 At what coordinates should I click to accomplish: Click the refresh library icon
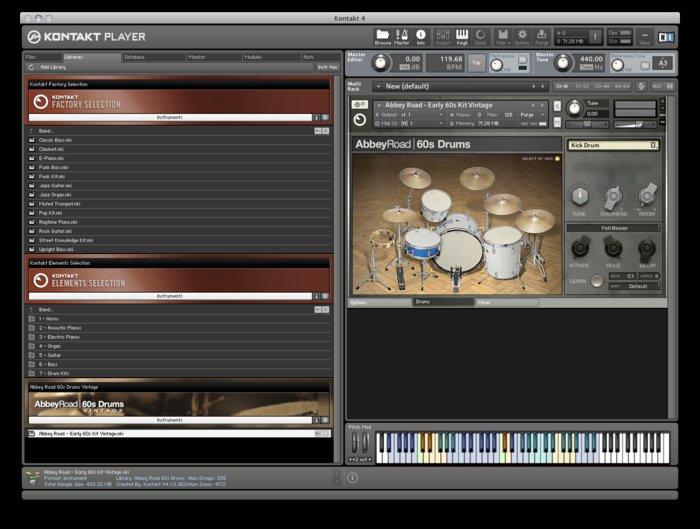[x=31, y=67]
